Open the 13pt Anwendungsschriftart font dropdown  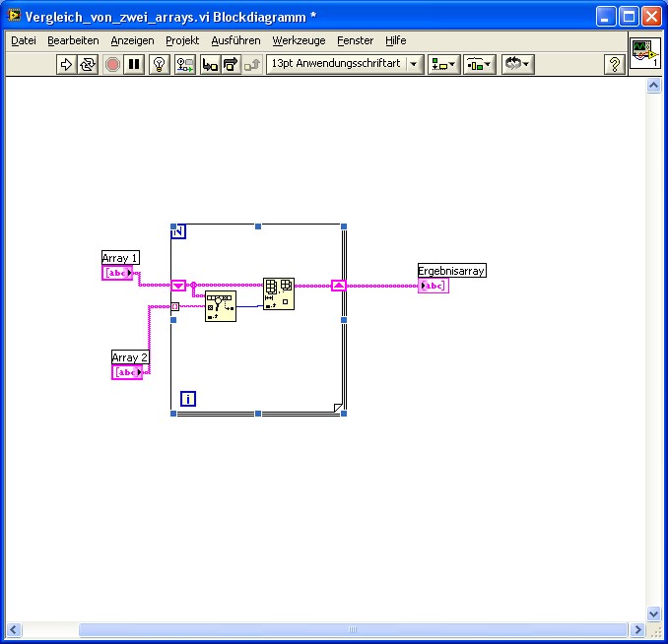345,64
